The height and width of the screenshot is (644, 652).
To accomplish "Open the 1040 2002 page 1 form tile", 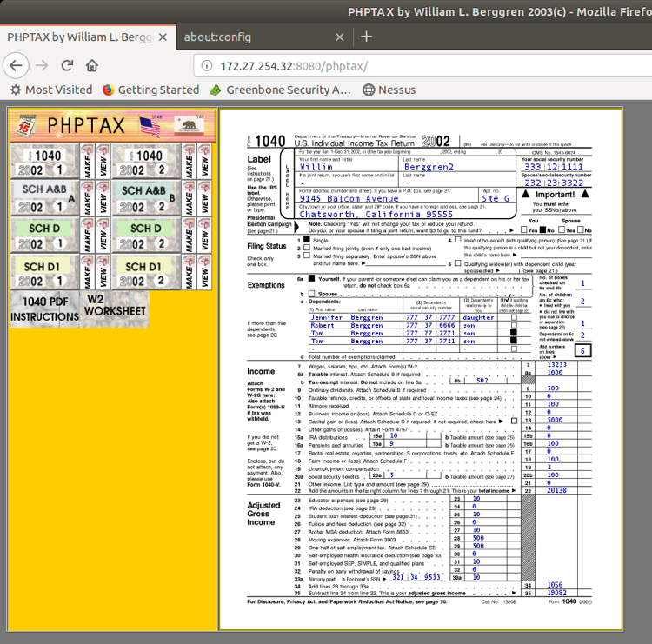I will (x=44, y=162).
